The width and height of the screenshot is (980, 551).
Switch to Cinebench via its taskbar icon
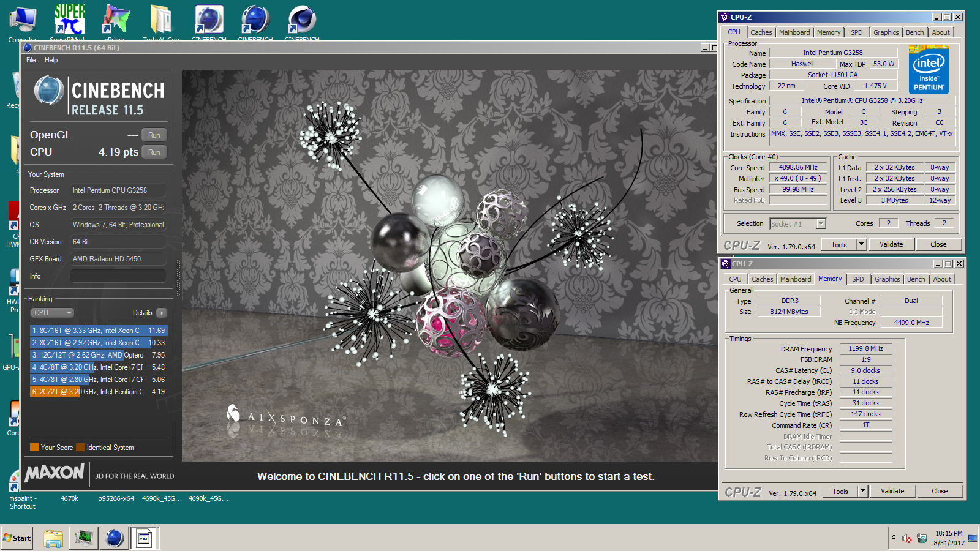point(114,538)
